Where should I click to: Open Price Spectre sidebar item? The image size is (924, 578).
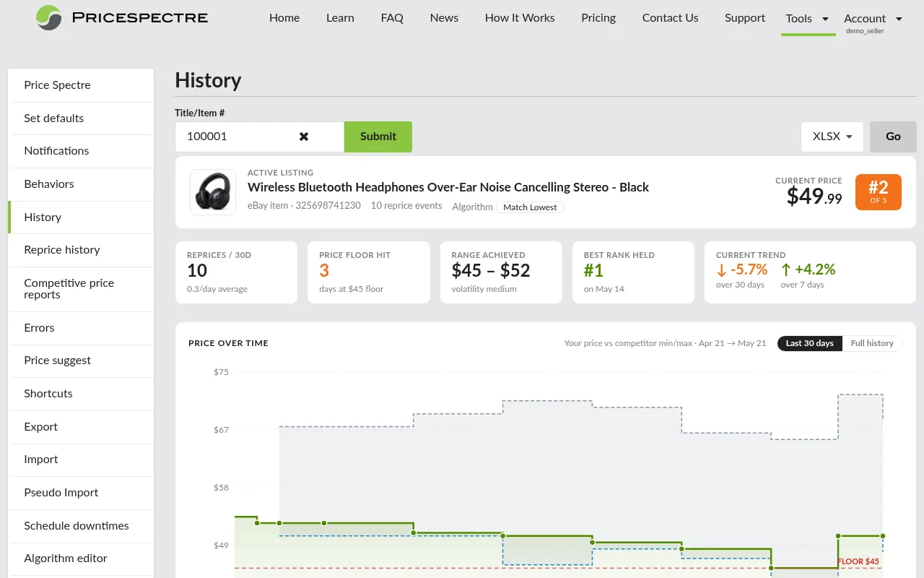click(81, 85)
